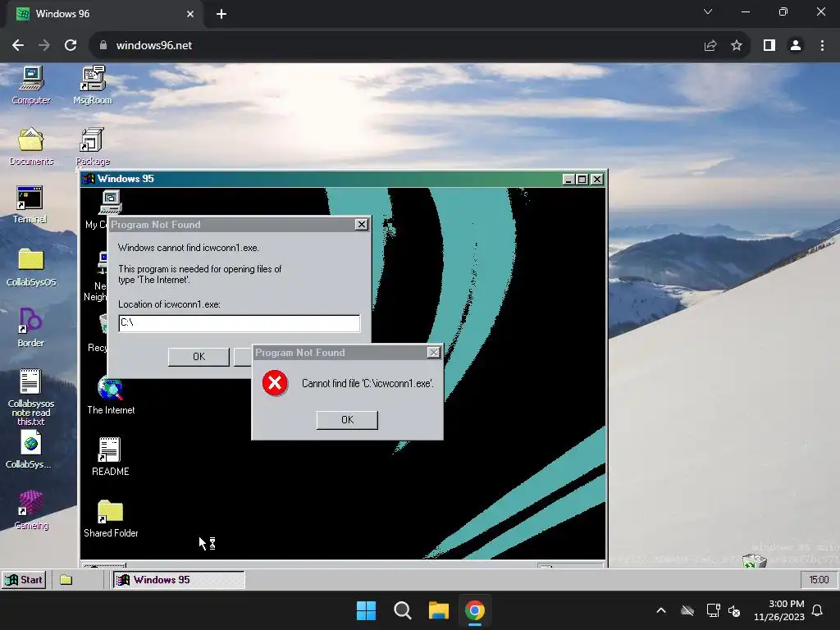Viewport: 840px width, 630px height.
Task: Open Chrome three-dot menu
Action: click(x=822, y=46)
